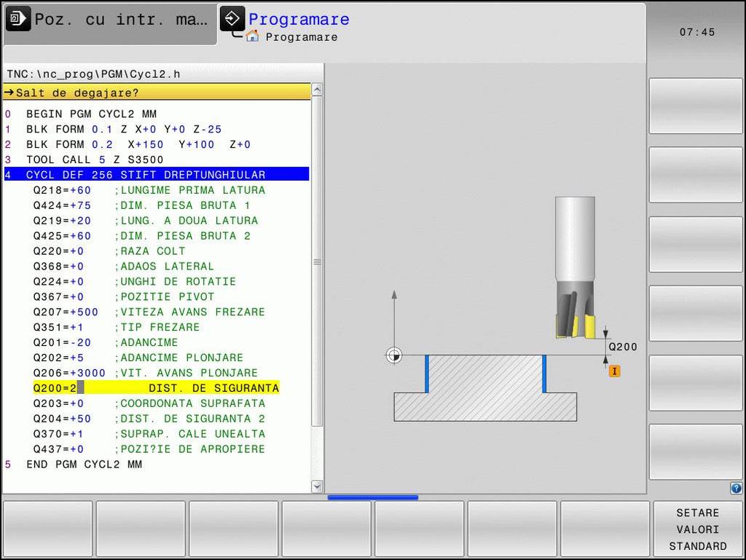Viewport: 746px width, 560px height.
Task: Click the blue softkey row indicator bar
Action: [372, 497]
